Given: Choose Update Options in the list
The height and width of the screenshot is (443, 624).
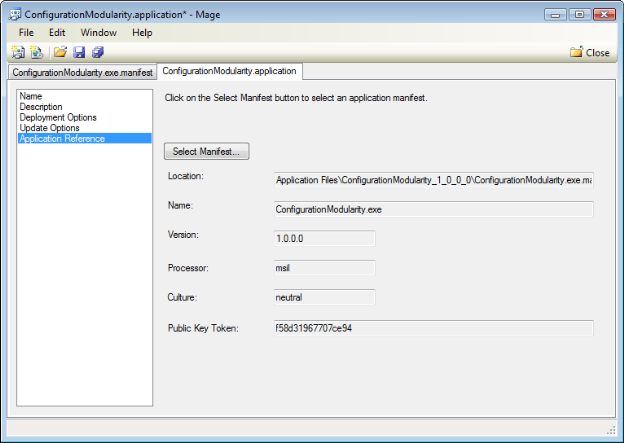Looking at the screenshot, I should 84,128.
